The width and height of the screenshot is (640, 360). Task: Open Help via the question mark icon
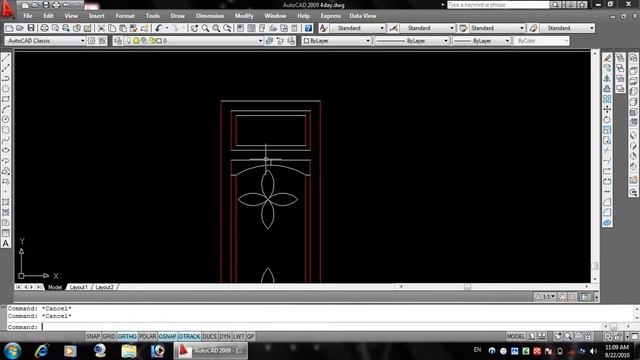click(x=309, y=28)
